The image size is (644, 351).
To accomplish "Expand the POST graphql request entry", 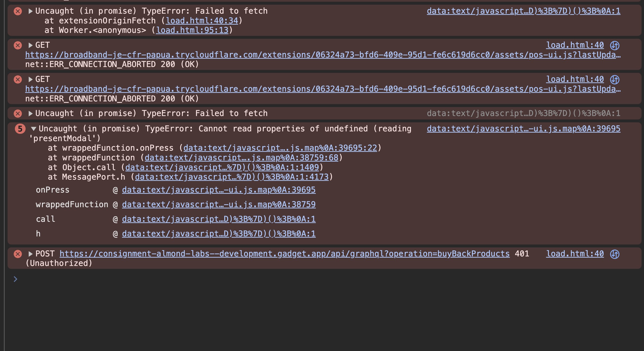I will [30, 254].
